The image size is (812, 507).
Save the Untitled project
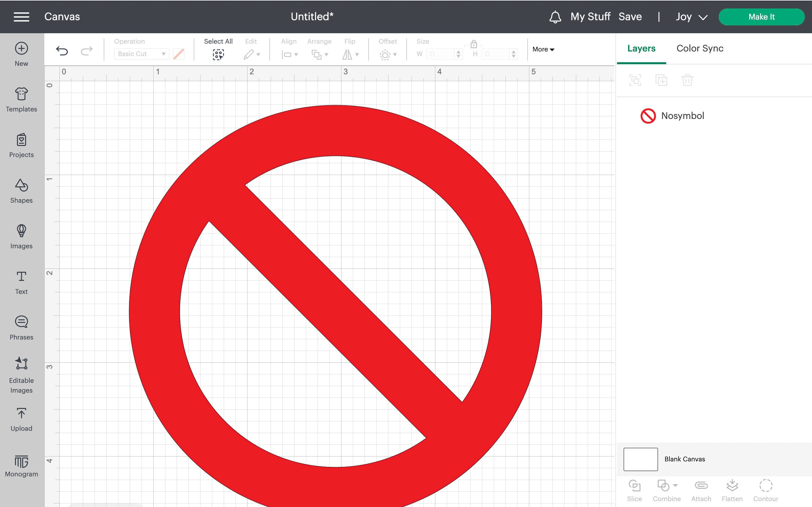coord(630,16)
